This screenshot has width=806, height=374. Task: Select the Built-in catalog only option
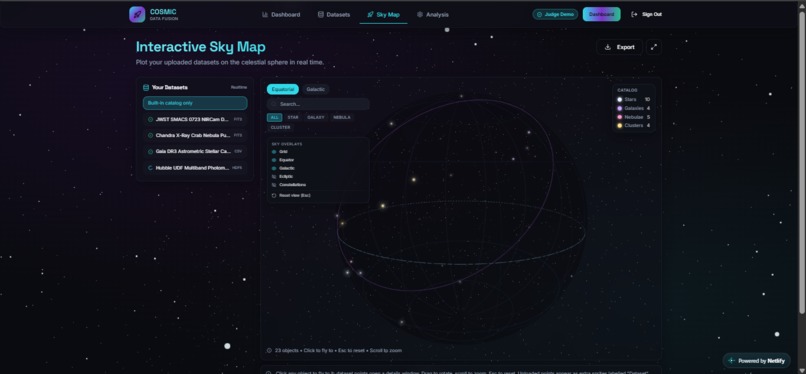195,103
